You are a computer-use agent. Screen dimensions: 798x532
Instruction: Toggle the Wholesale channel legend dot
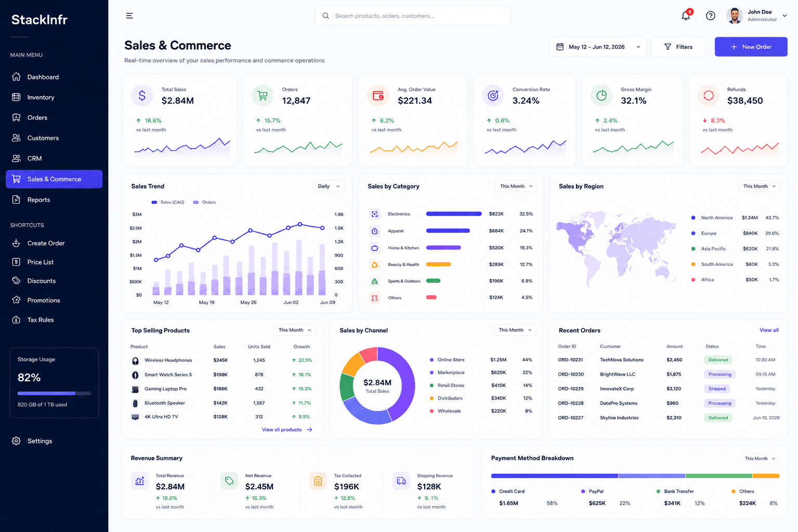tap(431, 411)
